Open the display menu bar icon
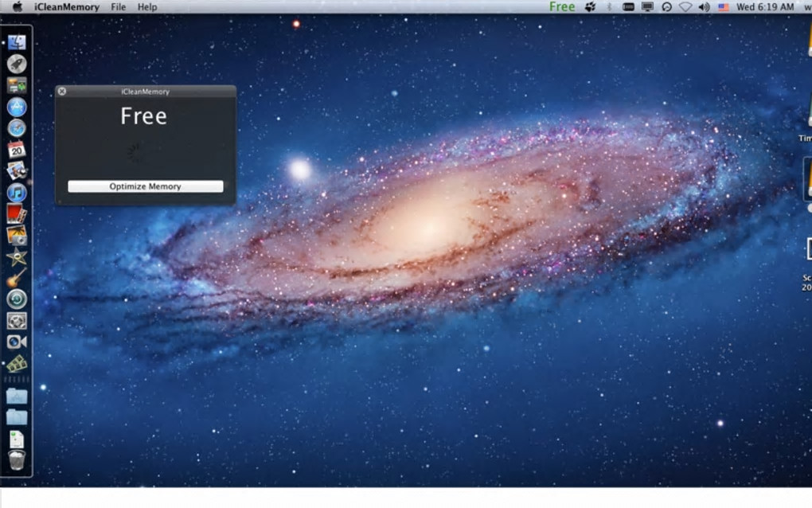The height and width of the screenshot is (508, 812). tap(647, 6)
